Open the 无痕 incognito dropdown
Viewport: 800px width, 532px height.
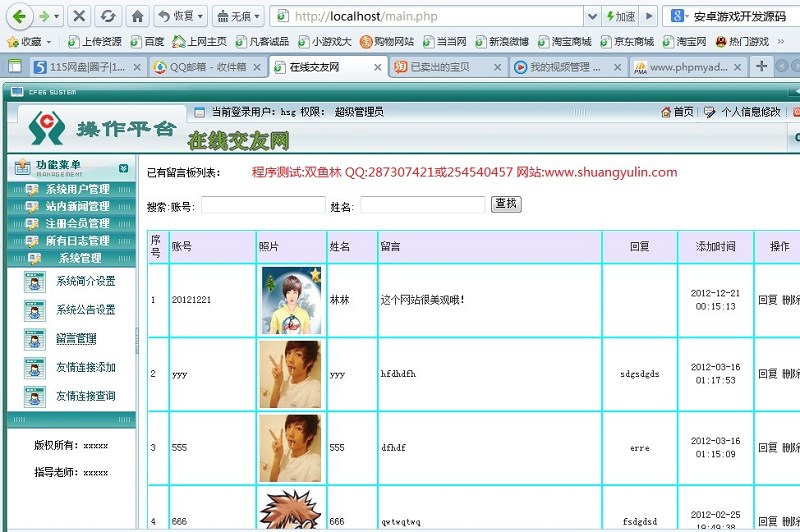click(238, 16)
